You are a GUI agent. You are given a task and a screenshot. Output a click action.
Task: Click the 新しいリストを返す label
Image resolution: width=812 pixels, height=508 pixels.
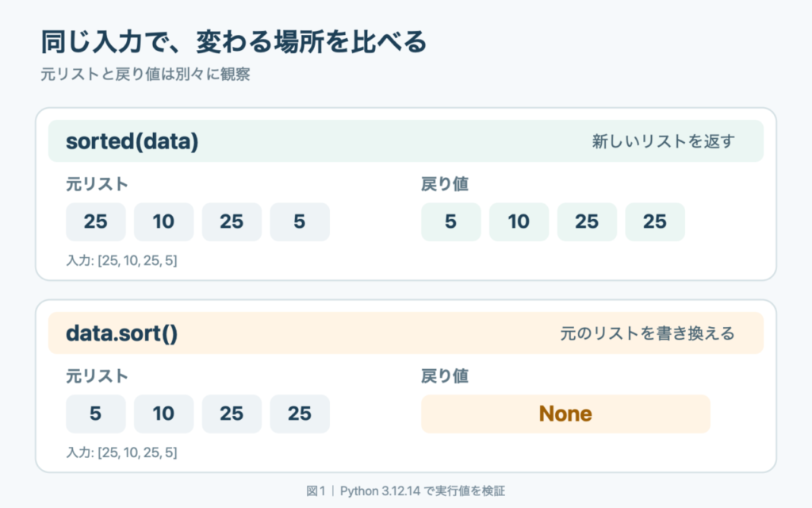(x=664, y=141)
